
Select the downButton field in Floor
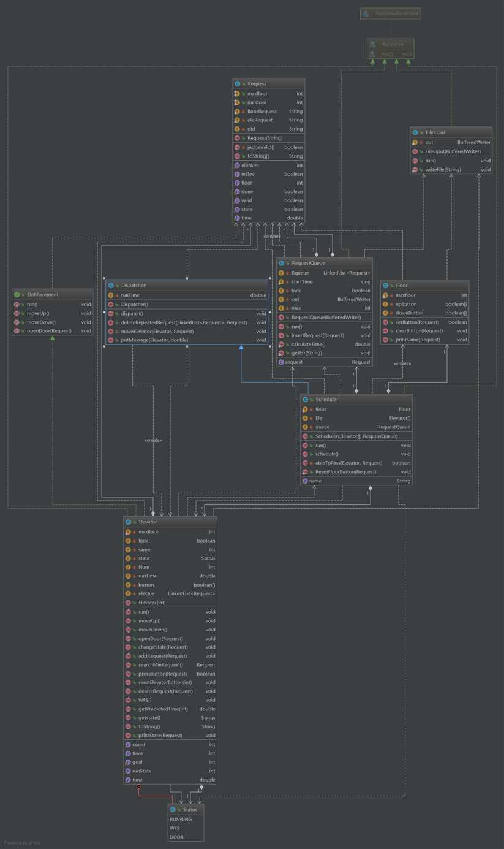[424, 313]
